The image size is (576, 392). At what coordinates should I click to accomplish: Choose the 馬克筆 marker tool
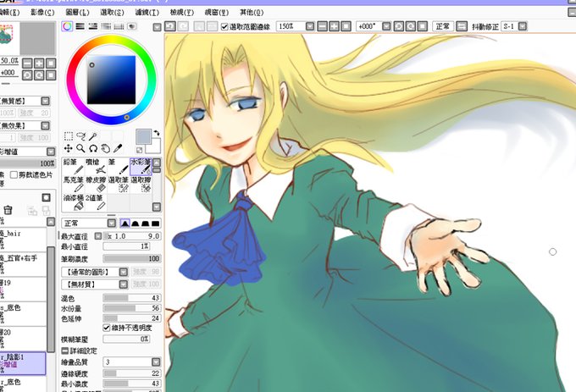[x=74, y=185]
